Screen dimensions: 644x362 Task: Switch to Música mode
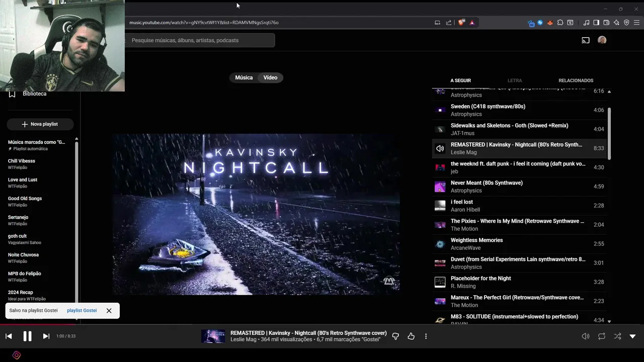(x=244, y=77)
